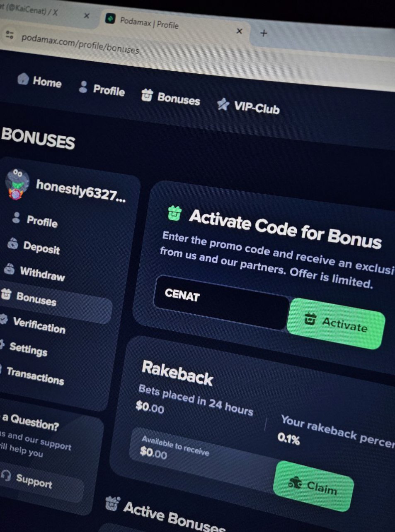Open a new browser tab with plus button
The image size is (395, 532).
(264, 33)
